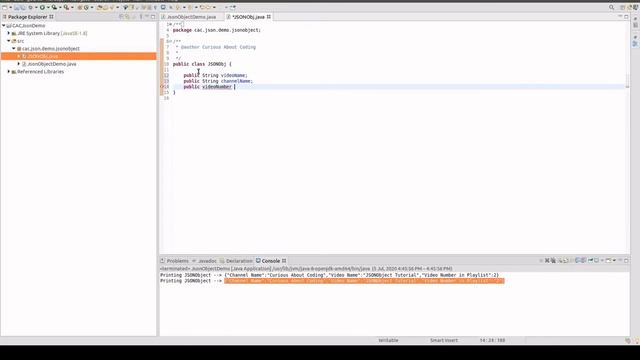Click the Coverage launch toolbar icon
This screenshot has height=360, width=640.
(x=54, y=7)
